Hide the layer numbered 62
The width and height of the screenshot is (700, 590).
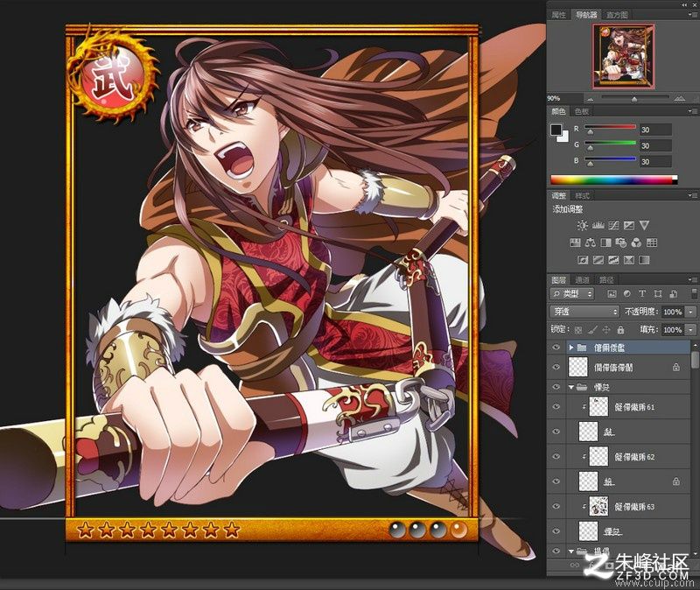click(556, 456)
